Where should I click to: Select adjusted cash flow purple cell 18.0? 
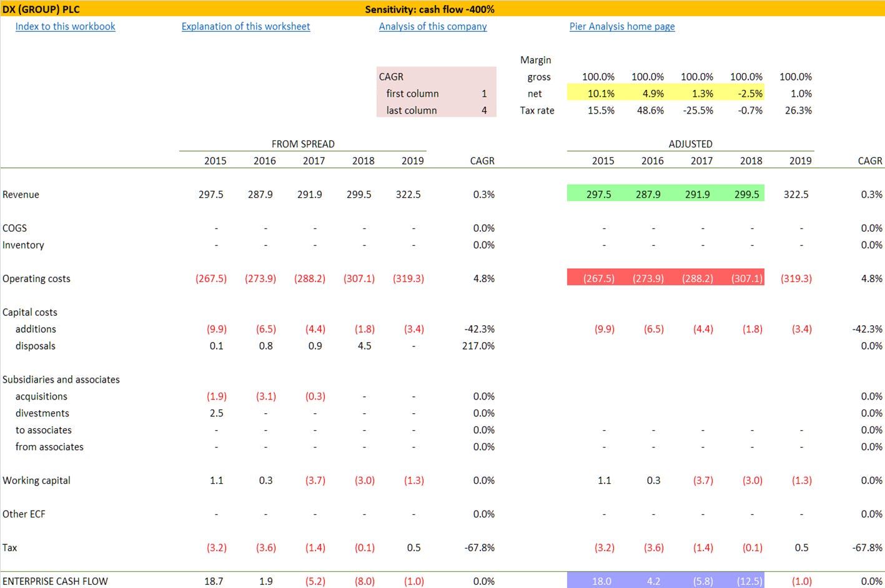601,581
